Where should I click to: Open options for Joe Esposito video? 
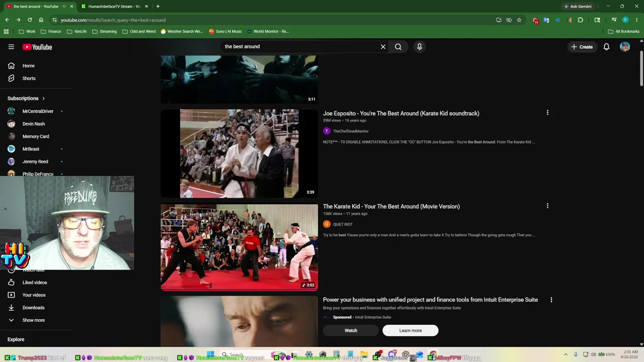pyautogui.click(x=547, y=113)
